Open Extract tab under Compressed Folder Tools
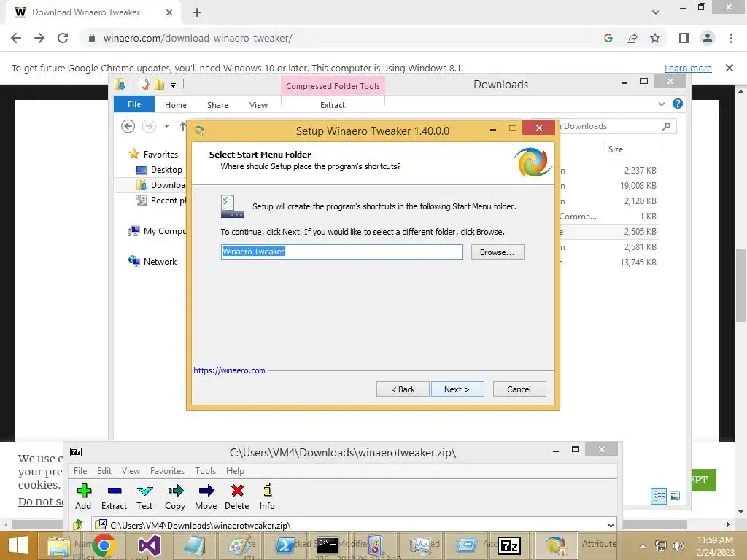This screenshot has width=747, height=560. 333,105
